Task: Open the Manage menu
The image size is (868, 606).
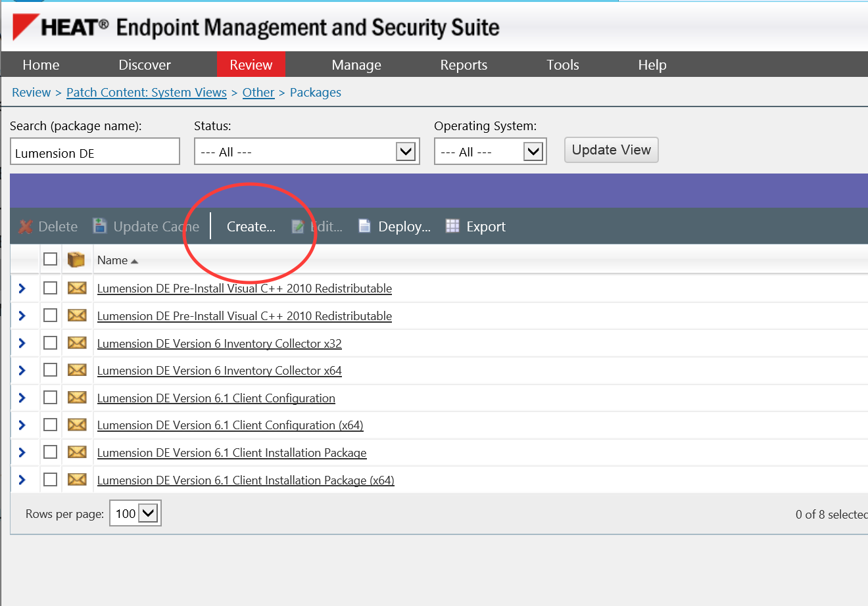Action: coord(356,64)
